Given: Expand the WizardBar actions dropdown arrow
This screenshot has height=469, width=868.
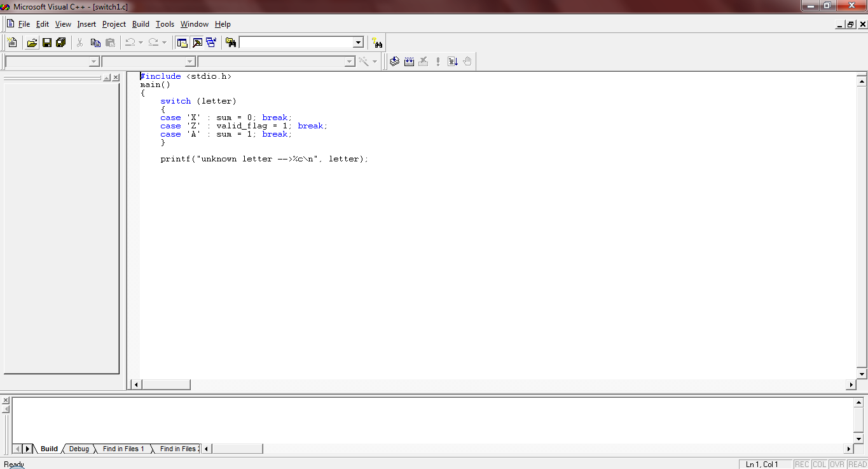Looking at the screenshot, I should 375,61.
